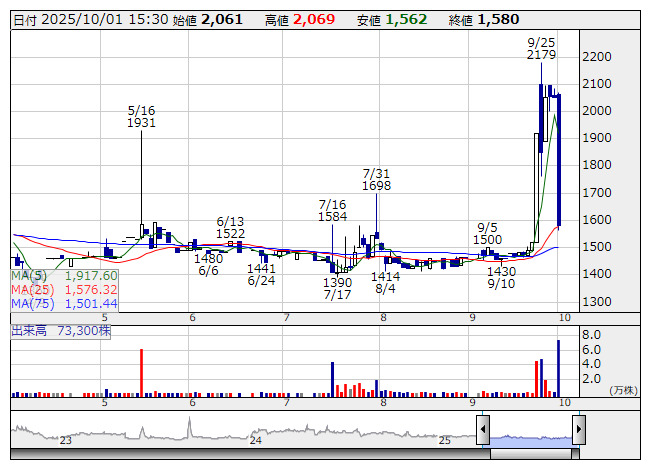
Task: Click the 2025 label in overview chart
Action: (x=446, y=440)
